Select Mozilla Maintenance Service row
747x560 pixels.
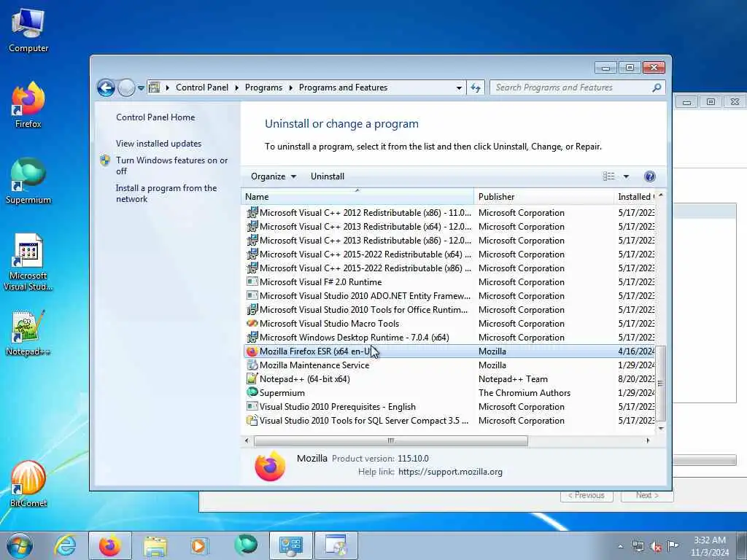click(449, 365)
